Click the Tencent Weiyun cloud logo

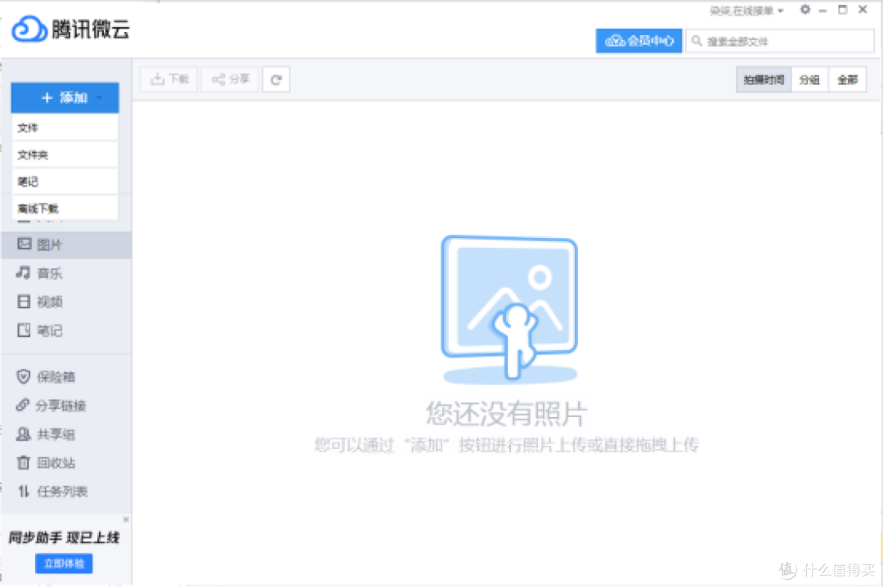tap(29, 29)
